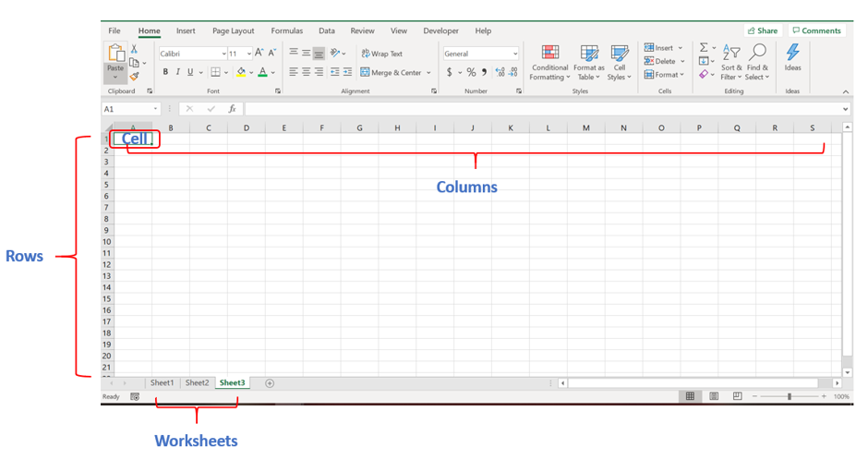Screen dimensions: 868x460
Task: Click the Format Painter brush icon
Action: pyautogui.click(x=134, y=77)
